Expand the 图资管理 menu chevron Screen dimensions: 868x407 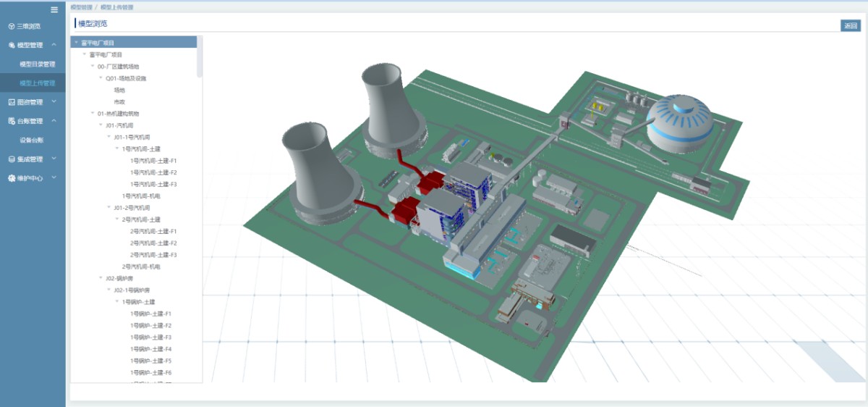(54, 102)
